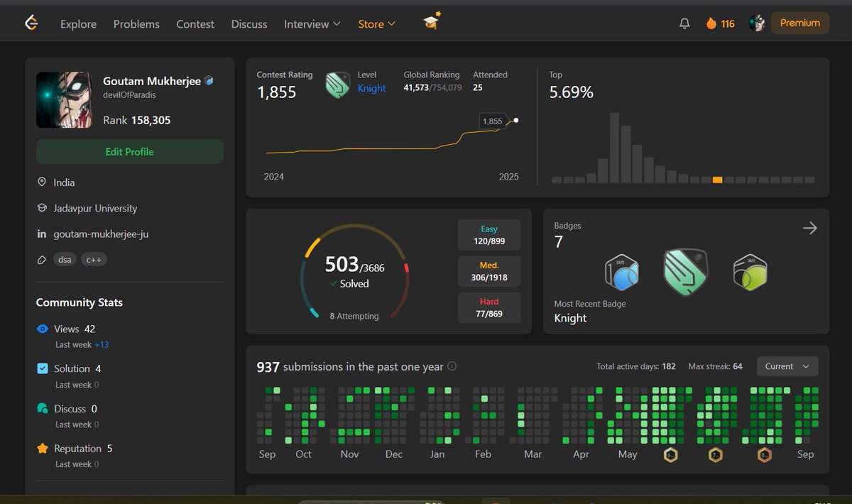Click the 50 Days green badge icon
852x504 pixels.
click(x=750, y=271)
